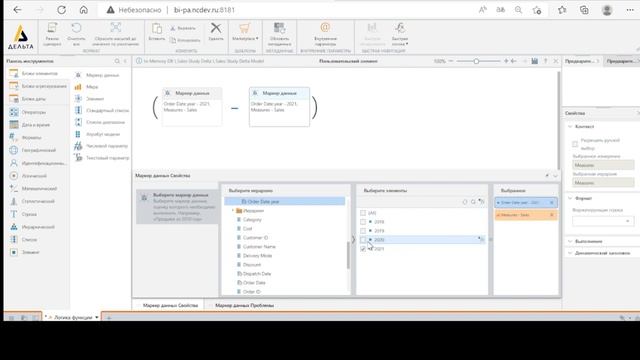This screenshot has height=360, width=640.
Task: Click the zoom slider handle
Action: tap(476, 61)
